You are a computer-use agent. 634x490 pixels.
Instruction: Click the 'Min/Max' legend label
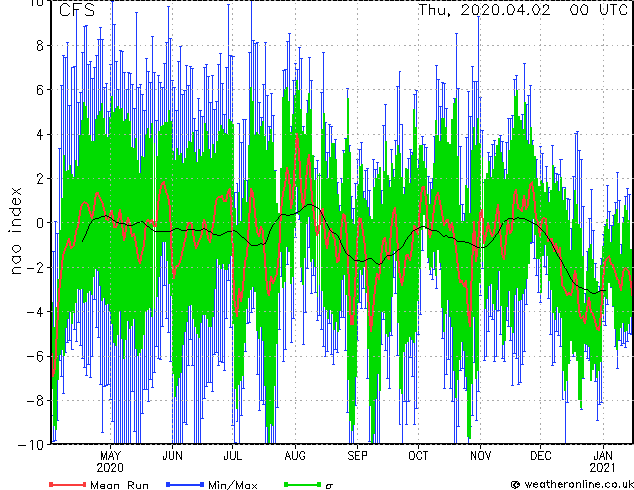(232, 485)
